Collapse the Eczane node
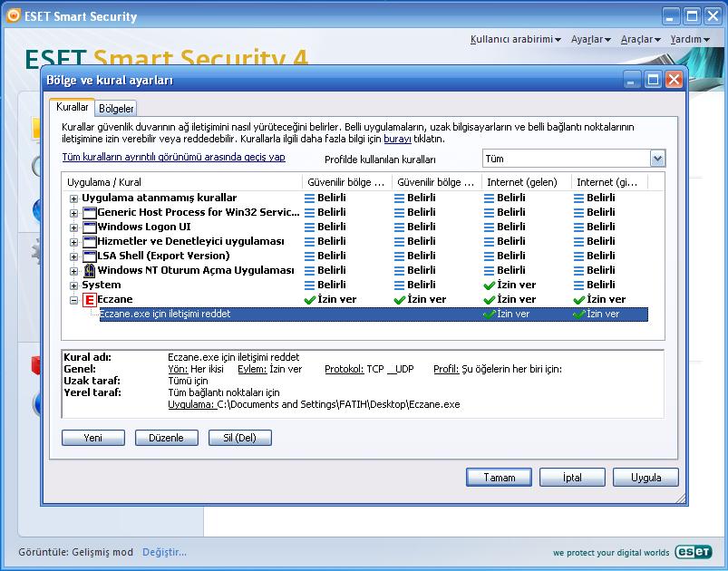The height and width of the screenshot is (571, 728). 73,300
